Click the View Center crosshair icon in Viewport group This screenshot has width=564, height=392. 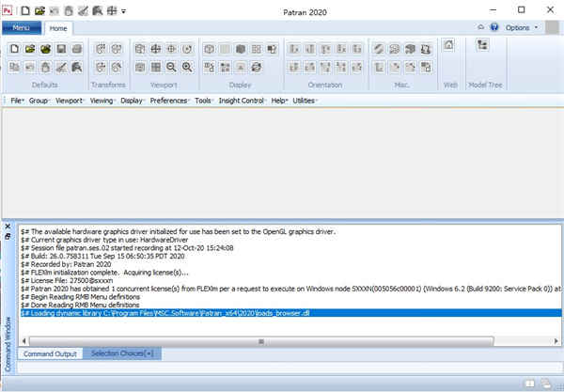[171, 49]
